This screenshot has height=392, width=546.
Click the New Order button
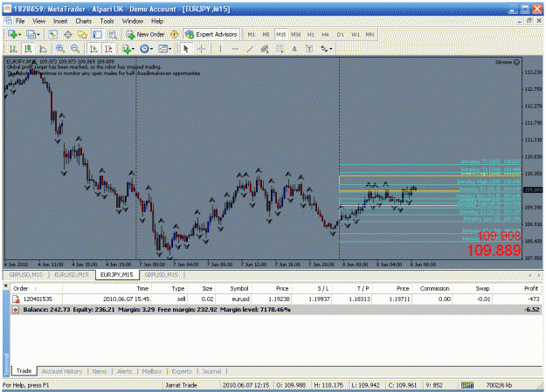click(x=146, y=34)
